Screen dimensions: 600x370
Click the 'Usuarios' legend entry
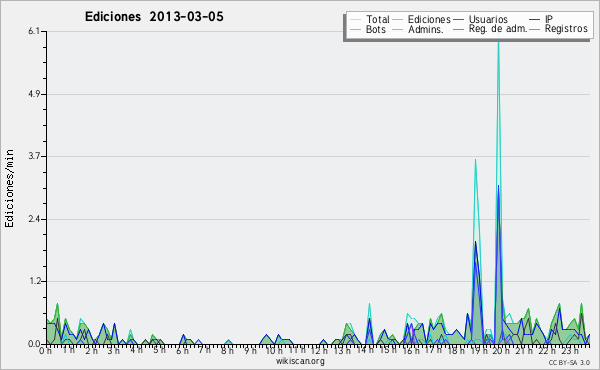[x=488, y=19]
